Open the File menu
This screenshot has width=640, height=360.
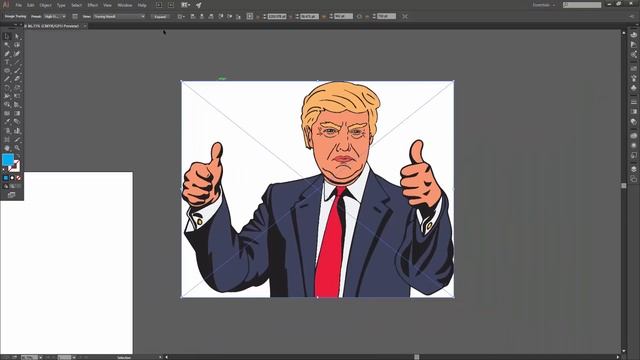click(x=18, y=5)
